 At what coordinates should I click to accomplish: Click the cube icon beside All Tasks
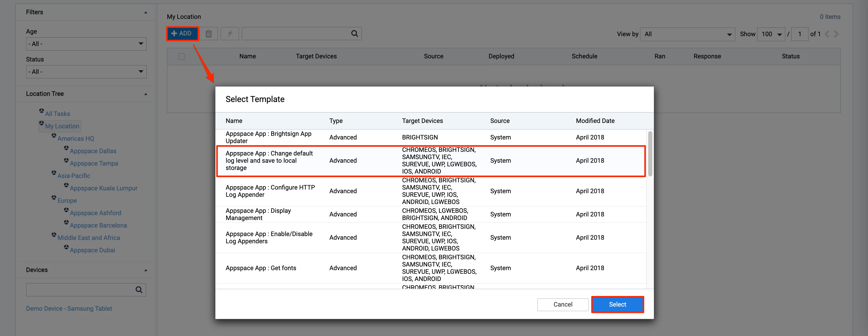click(42, 111)
